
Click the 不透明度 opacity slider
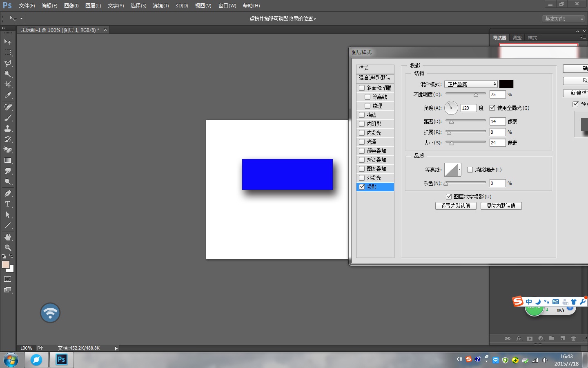(x=466, y=94)
